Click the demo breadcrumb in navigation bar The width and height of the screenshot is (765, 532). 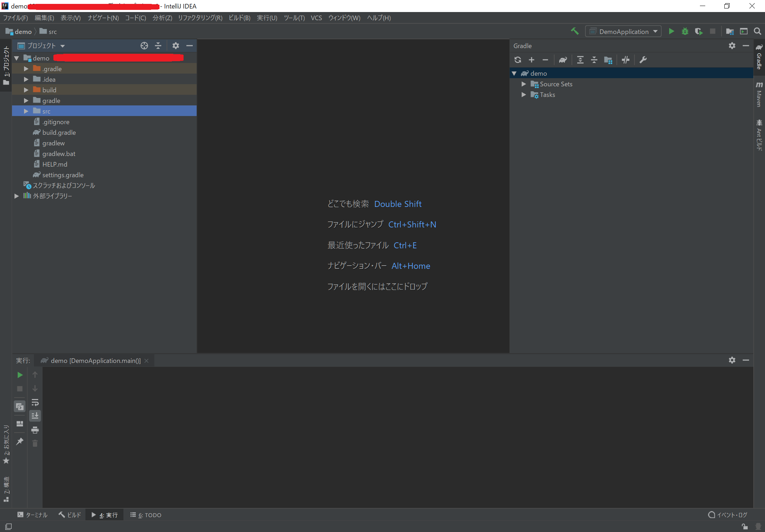[x=19, y=31]
